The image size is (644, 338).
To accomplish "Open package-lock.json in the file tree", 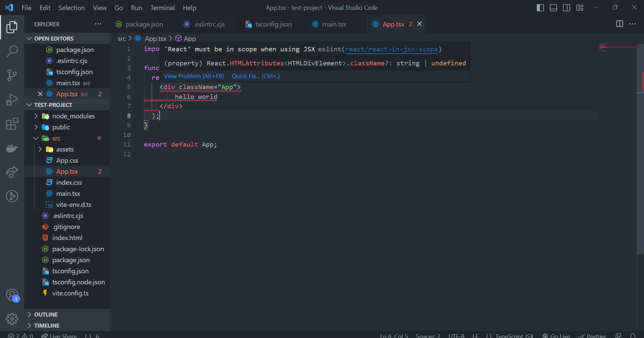I will pos(67,249).
